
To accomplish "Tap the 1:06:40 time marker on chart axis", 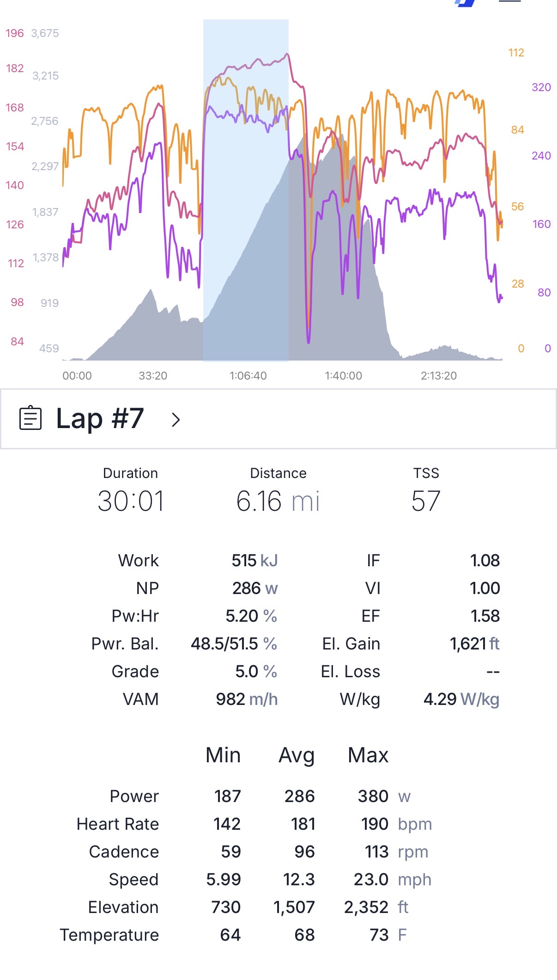I will click(x=248, y=376).
